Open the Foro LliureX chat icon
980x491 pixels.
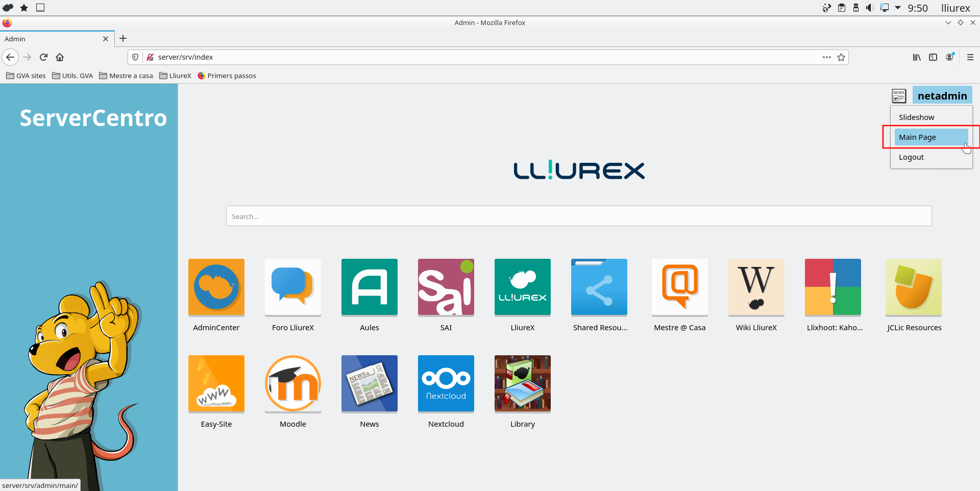click(x=292, y=287)
